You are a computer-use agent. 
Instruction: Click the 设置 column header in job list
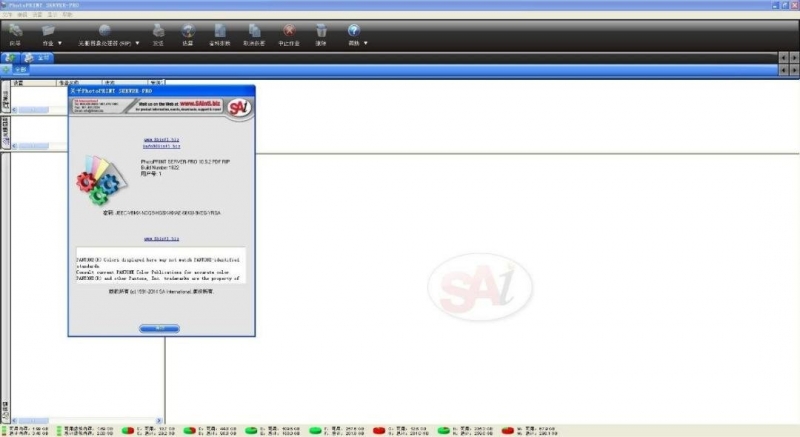click(x=33, y=83)
